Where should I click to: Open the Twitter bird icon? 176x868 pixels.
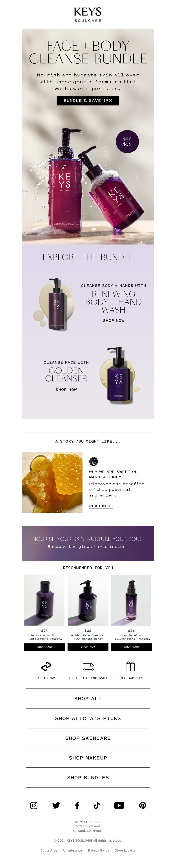click(56, 805)
